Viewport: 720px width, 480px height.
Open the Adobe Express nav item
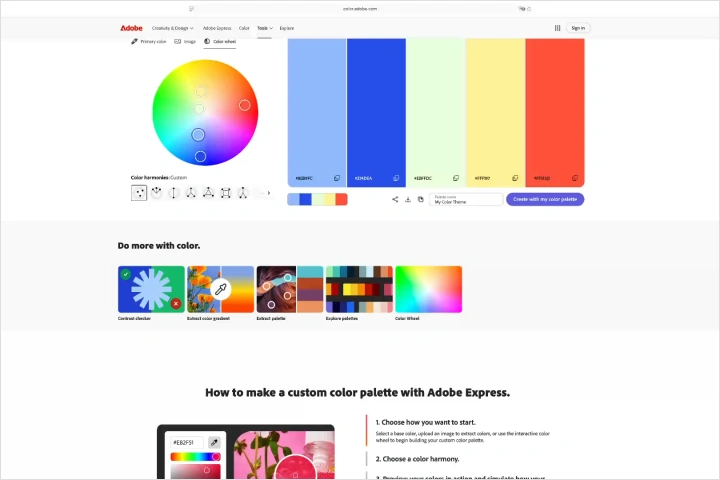click(217, 28)
